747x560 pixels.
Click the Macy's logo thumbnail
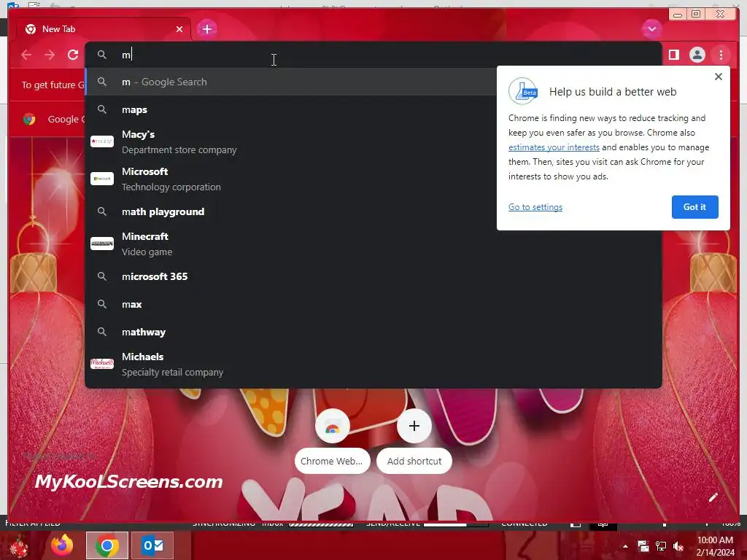click(x=102, y=141)
